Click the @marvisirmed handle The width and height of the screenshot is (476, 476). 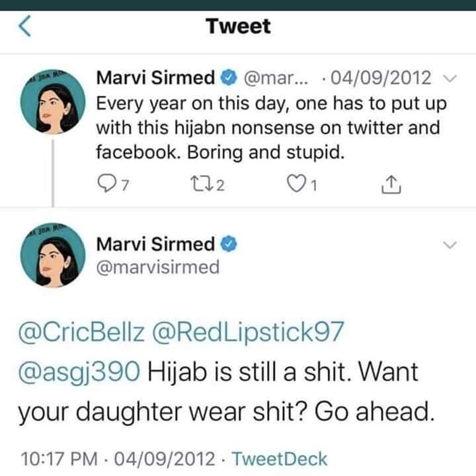pos(157,267)
